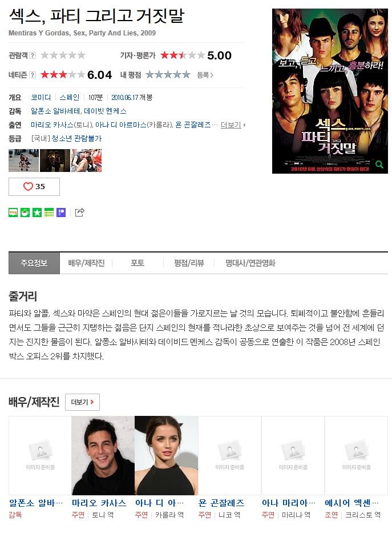This screenshot has width=392, height=533.
Task: Set my rating with the 내 평점 stars
Action: click(168, 75)
